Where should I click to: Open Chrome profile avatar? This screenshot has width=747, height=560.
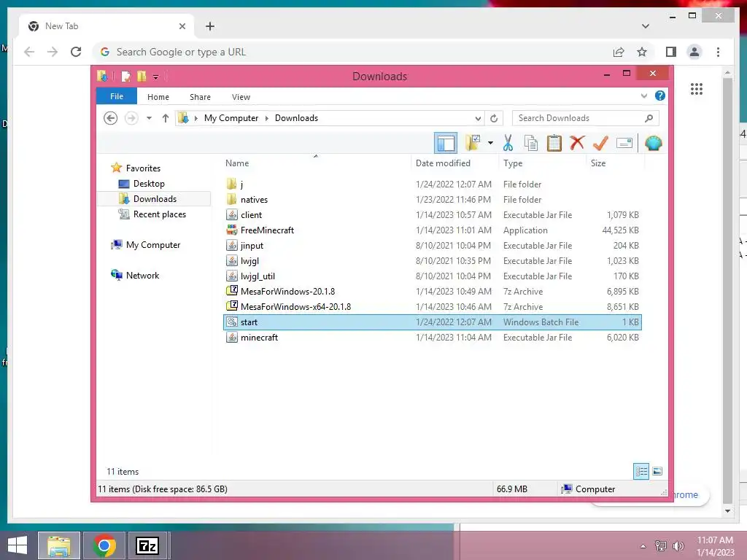click(x=694, y=52)
